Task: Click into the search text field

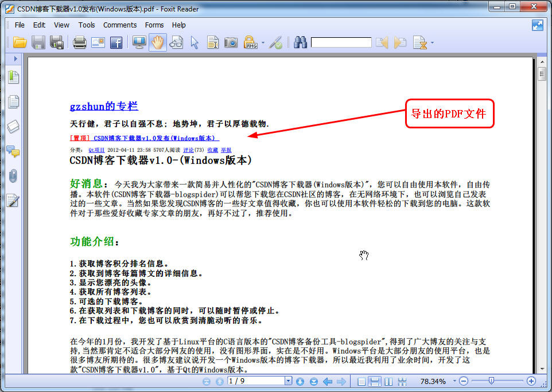Action: pos(341,42)
